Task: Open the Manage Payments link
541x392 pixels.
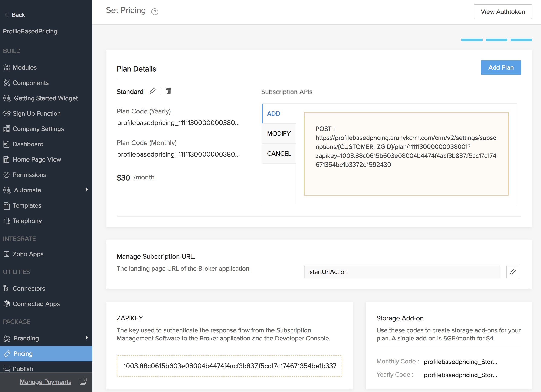Action: pos(45,382)
